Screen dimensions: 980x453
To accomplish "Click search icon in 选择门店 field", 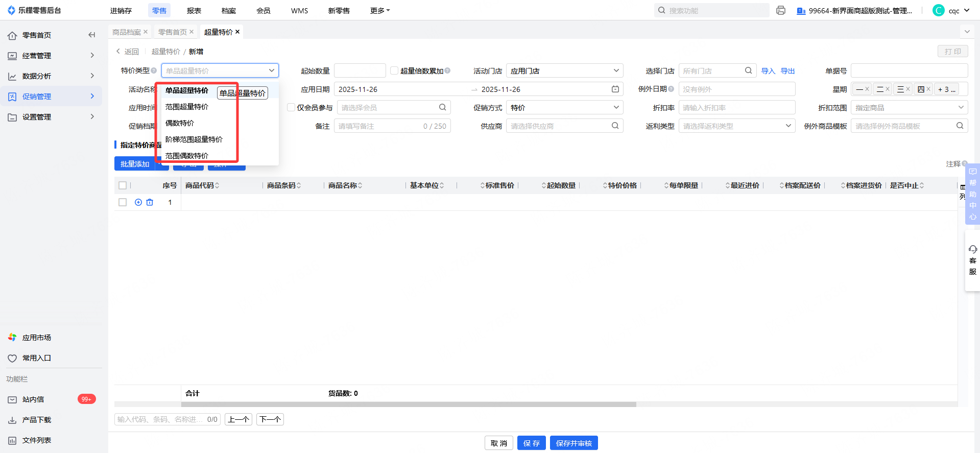I will click(748, 71).
